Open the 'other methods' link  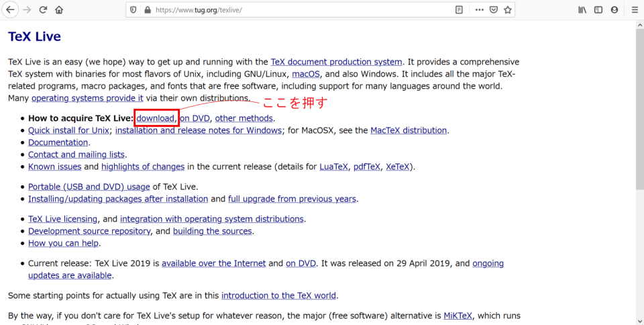(x=244, y=118)
